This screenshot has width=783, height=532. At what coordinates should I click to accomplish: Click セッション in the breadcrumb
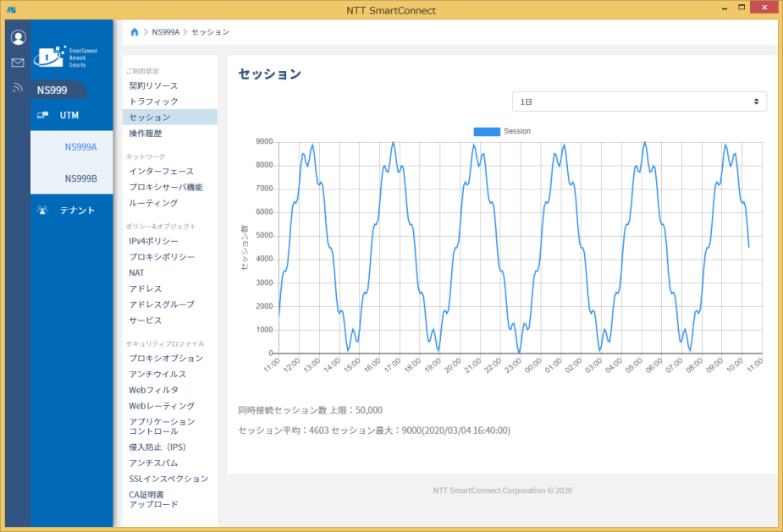coord(210,32)
